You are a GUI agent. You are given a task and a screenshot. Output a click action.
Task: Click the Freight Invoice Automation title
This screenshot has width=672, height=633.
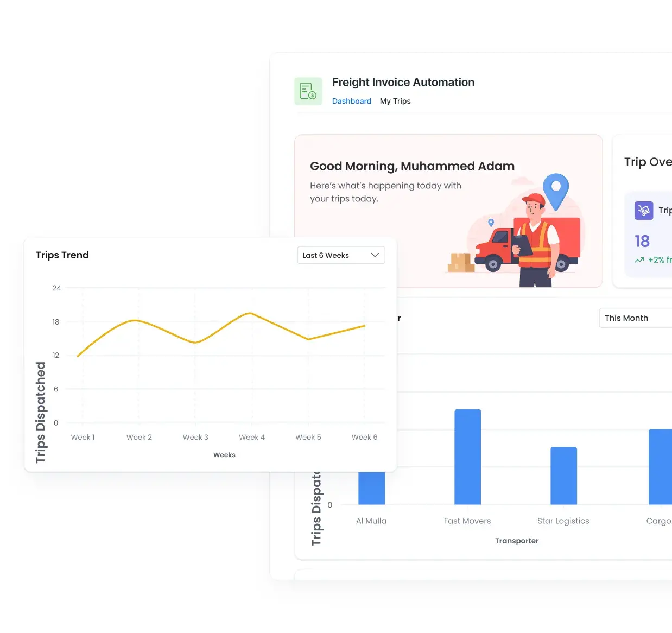tap(403, 83)
